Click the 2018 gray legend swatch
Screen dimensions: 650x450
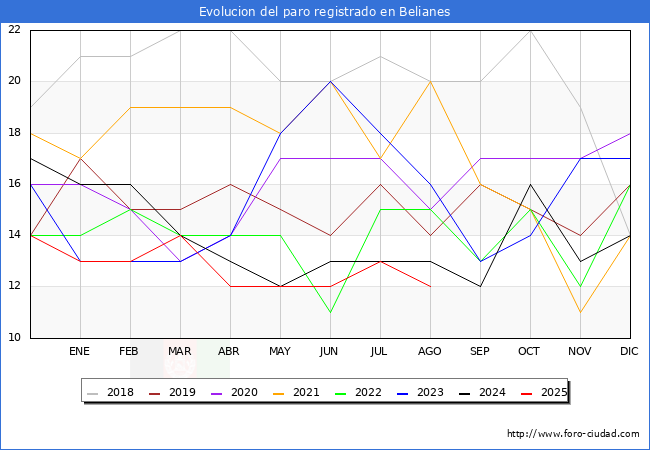pyautogui.click(x=93, y=393)
